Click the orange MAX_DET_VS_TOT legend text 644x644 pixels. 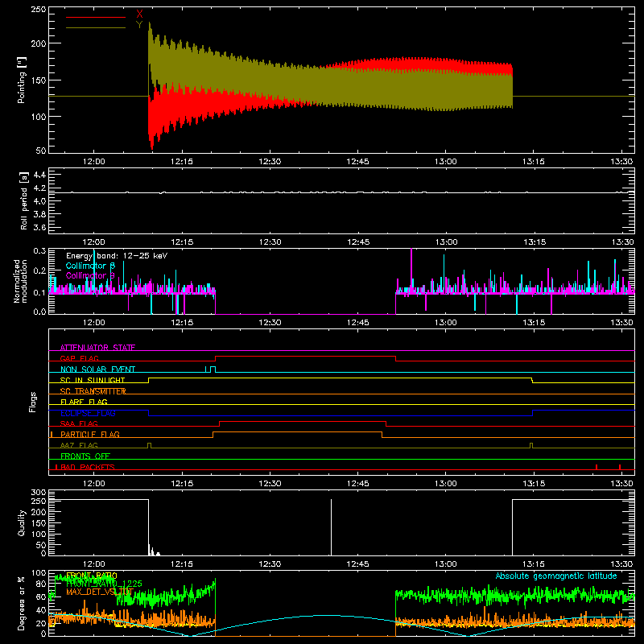(x=100, y=592)
